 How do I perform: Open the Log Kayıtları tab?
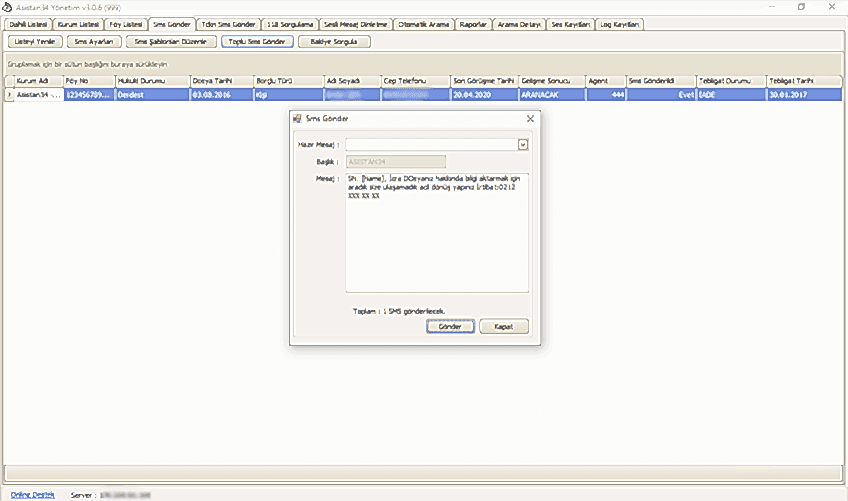(x=621, y=23)
